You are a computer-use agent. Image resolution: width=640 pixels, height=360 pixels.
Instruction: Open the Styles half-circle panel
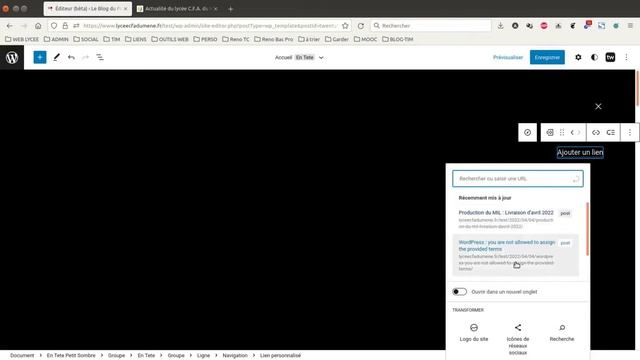coord(594,58)
